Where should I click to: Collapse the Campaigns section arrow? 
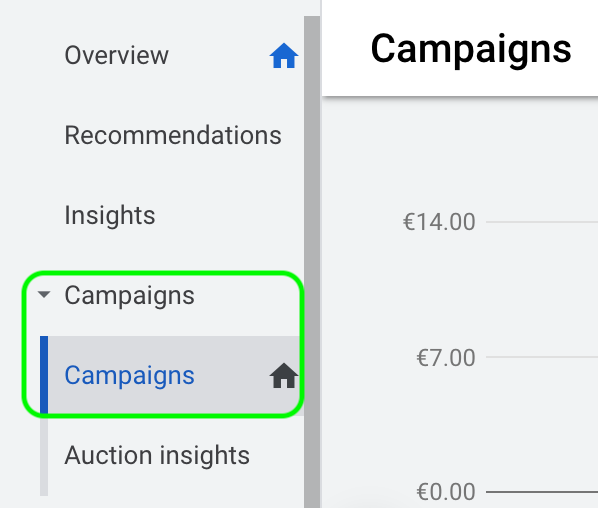point(44,294)
